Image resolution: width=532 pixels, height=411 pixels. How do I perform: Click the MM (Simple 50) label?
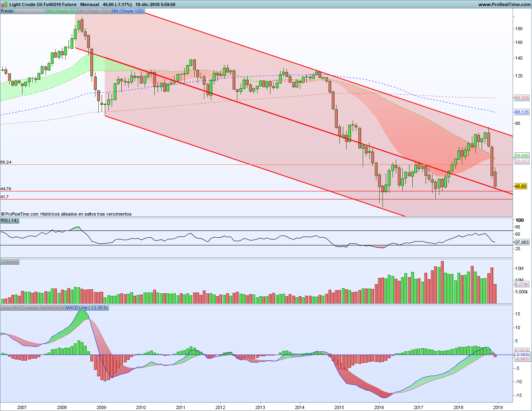pos(61,11)
